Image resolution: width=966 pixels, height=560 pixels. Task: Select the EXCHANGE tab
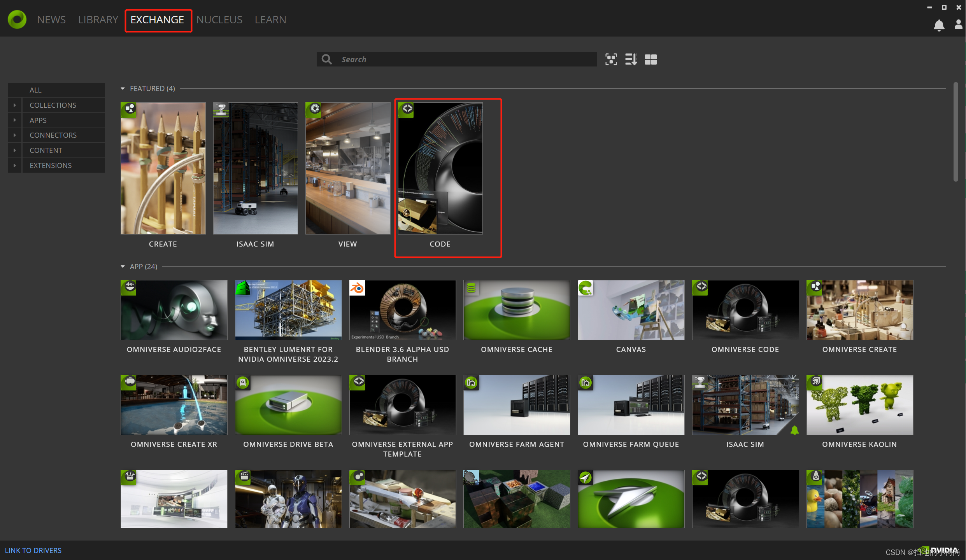(157, 20)
